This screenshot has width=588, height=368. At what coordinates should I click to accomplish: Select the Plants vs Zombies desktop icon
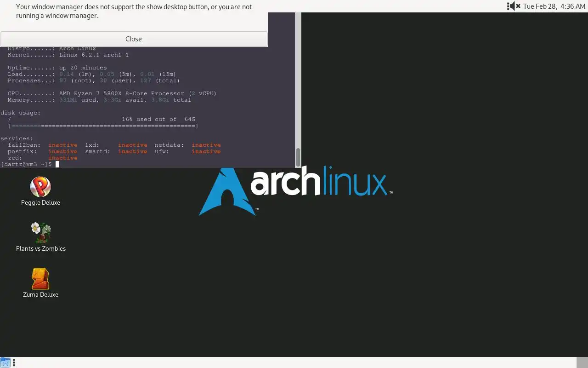41,237
